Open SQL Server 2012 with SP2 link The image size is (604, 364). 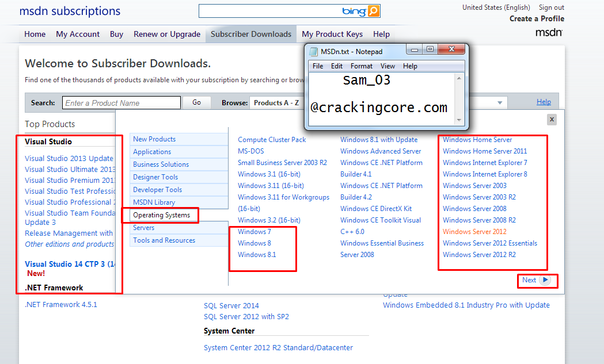tap(246, 317)
